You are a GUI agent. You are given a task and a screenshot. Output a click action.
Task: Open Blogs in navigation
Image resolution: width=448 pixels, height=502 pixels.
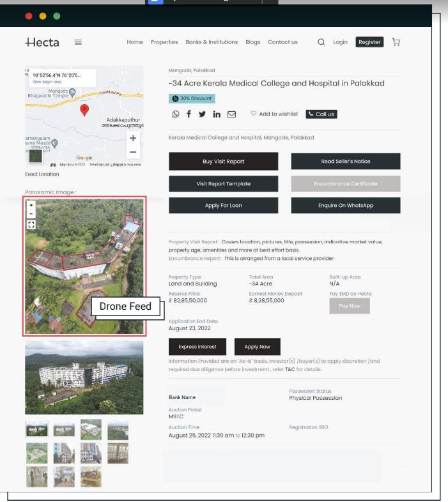click(x=253, y=42)
